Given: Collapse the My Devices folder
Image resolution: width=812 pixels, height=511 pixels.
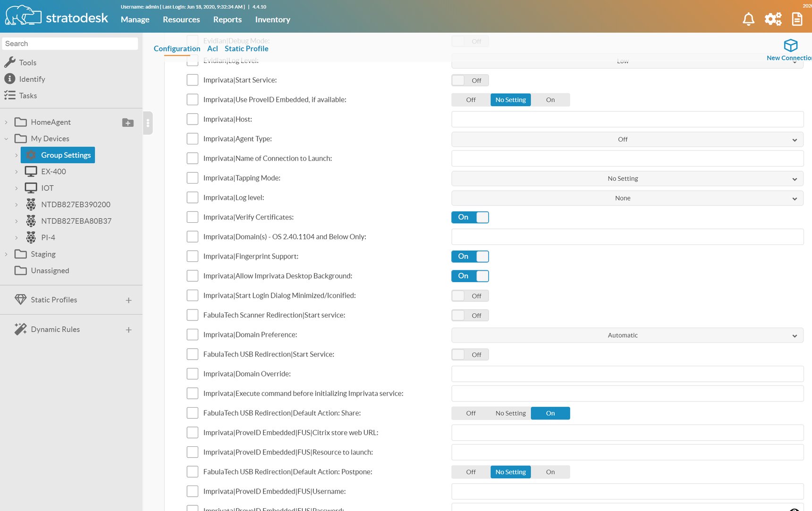Looking at the screenshot, I should click(6, 138).
